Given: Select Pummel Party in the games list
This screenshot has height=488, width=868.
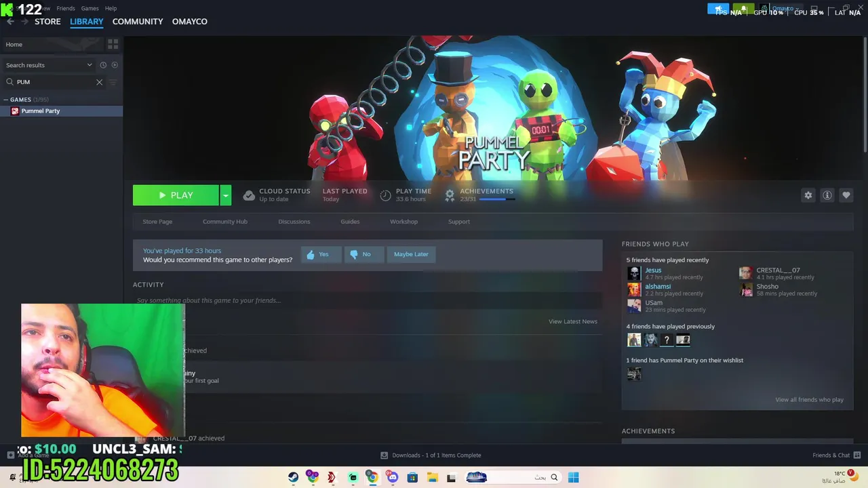Looking at the screenshot, I should click(61, 111).
